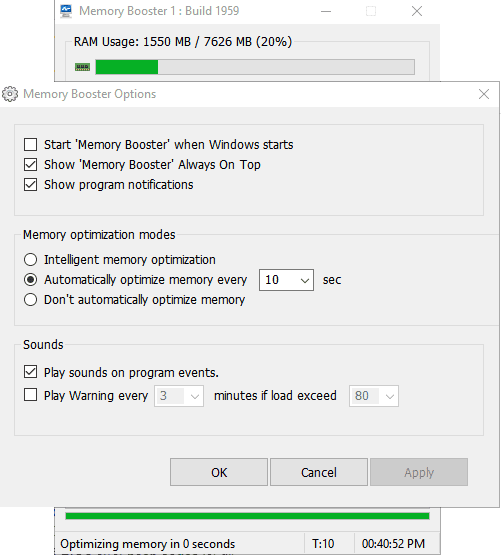Click the gear icon of the Options dialog

pos(10,94)
